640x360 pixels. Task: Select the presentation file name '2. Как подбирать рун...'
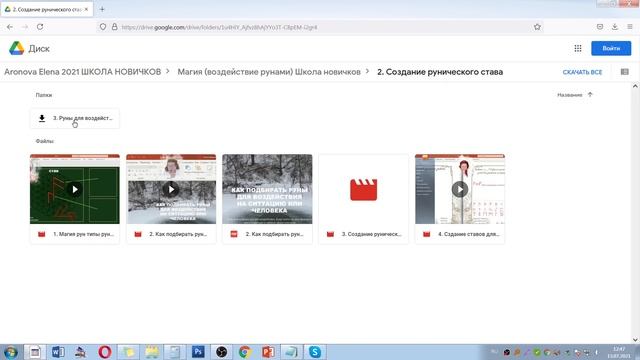coord(275,234)
